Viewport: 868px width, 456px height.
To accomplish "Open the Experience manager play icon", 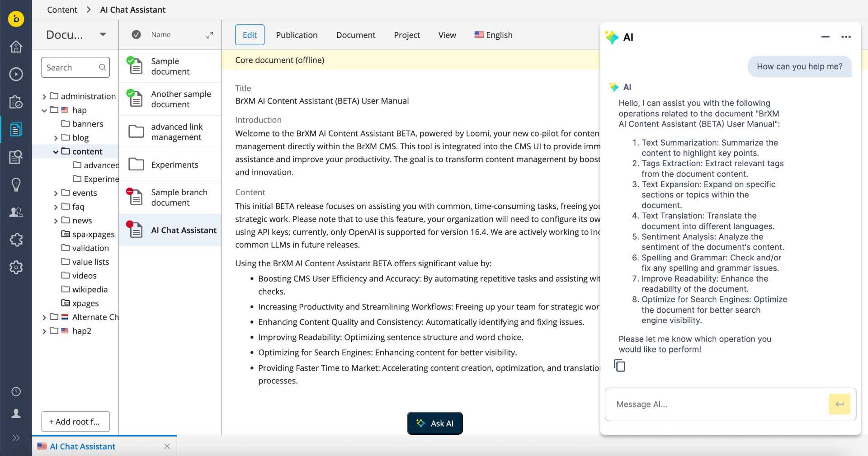I will [16, 74].
